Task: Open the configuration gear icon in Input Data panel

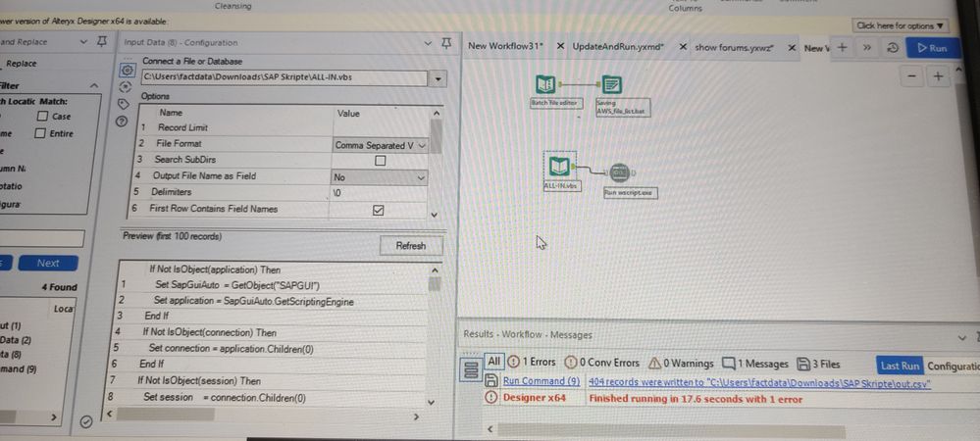Action: coord(127,70)
